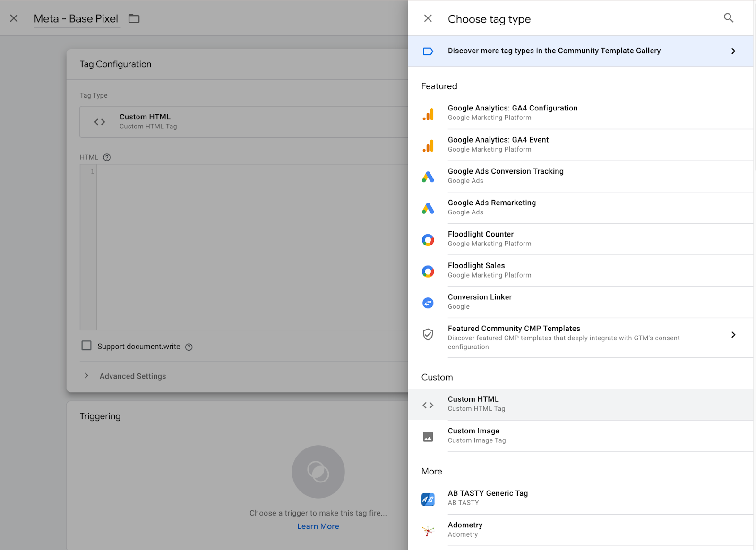
Task: Select Floodlight Sales tag type
Action: (581, 271)
